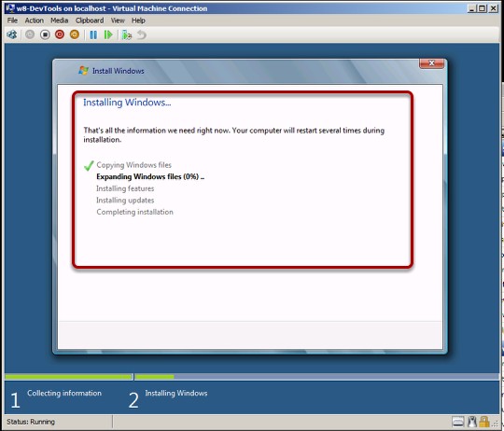Close the Virtual Machine Connection window

[x=494, y=8]
